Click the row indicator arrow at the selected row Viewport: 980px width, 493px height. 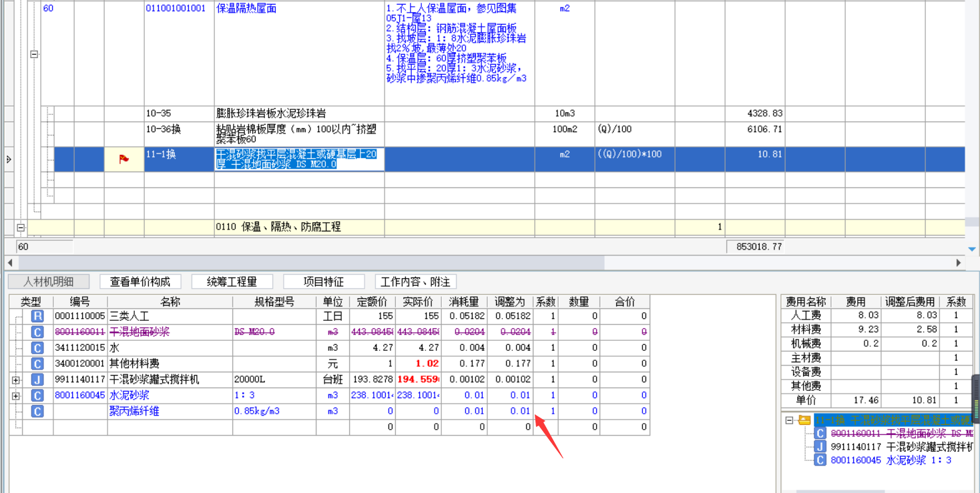[x=8, y=159]
